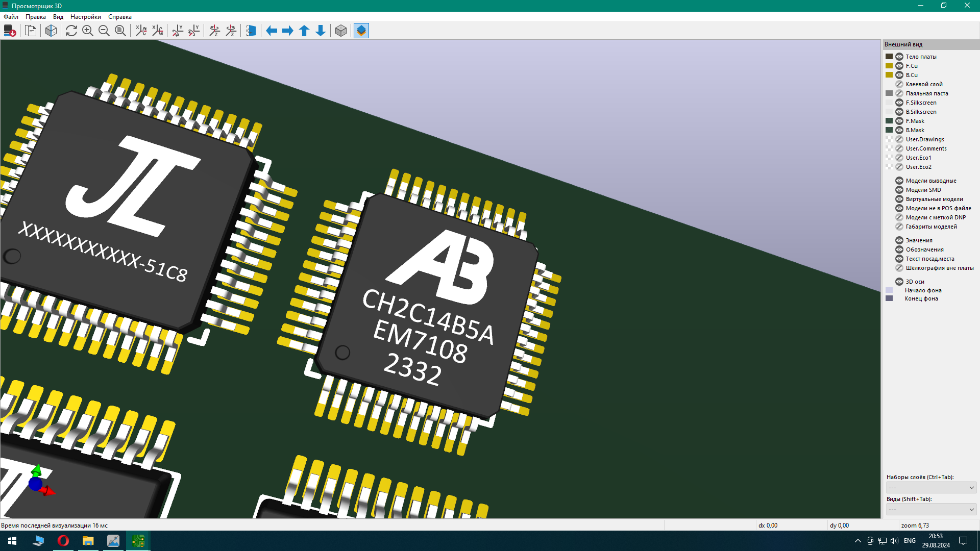Hide Значения text
Image resolution: width=980 pixels, height=551 pixels.
coord(899,240)
